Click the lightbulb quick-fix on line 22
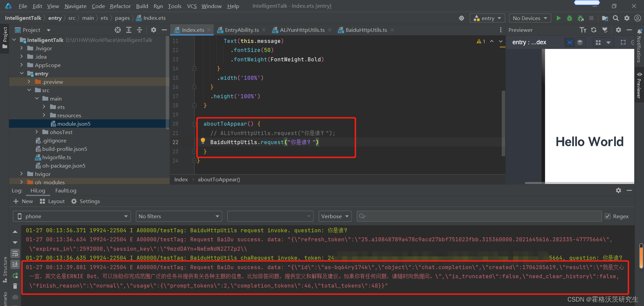 tap(203, 141)
